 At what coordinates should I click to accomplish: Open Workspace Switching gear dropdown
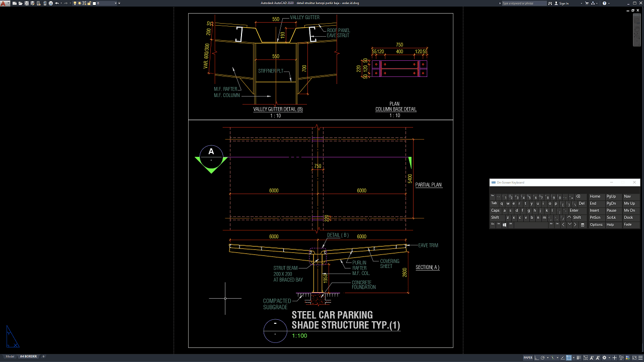pos(605,357)
